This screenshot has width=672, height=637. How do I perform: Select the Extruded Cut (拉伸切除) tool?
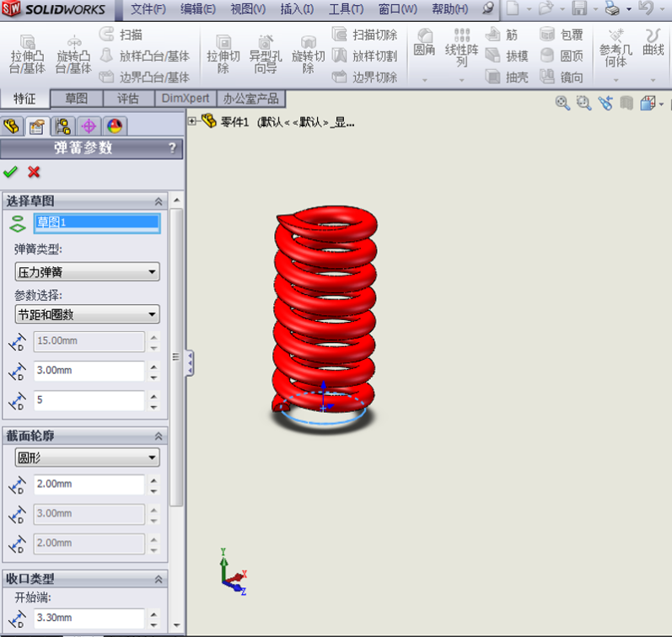tap(223, 55)
